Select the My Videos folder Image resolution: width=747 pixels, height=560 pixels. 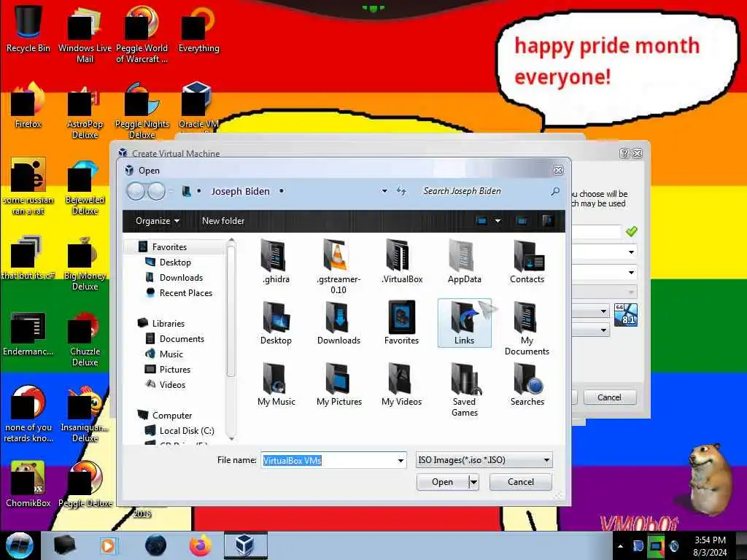(402, 384)
